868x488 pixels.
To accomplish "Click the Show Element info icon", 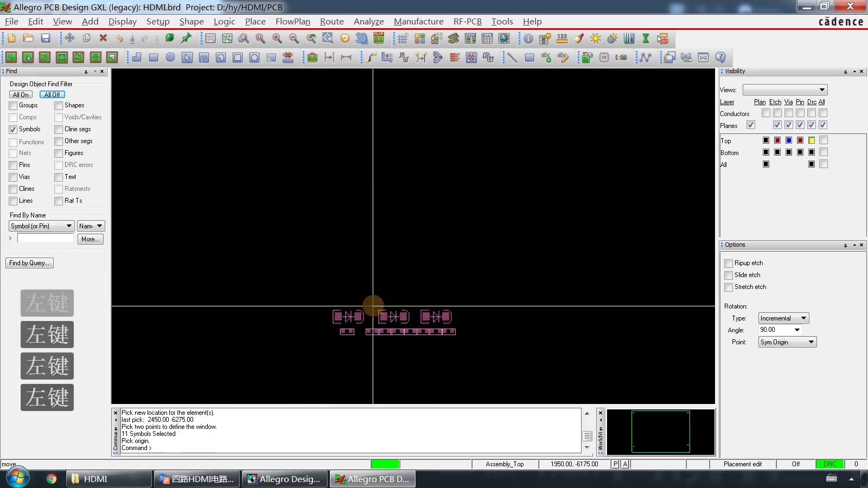I will coord(528,38).
